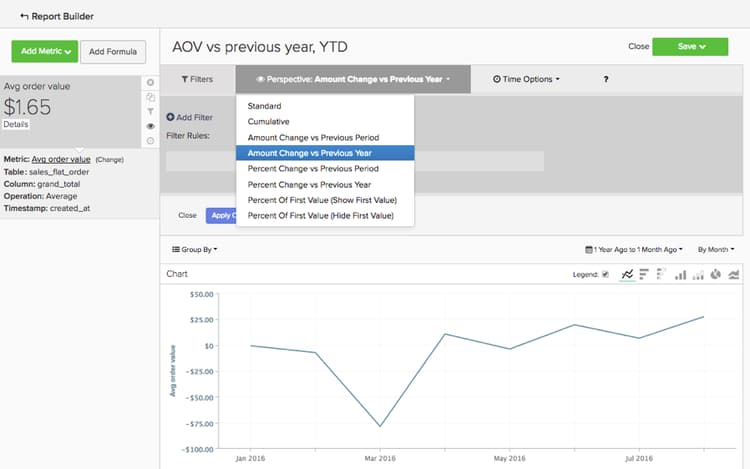Open the By Month interval dropdown
This screenshot has height=469, width=750.
pyautogui.click(x=716, y=249)
